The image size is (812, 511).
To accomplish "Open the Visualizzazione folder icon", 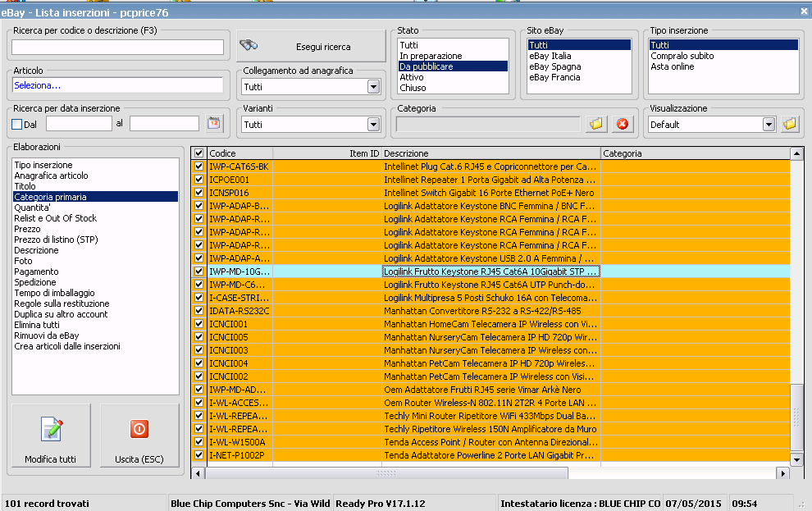I will [x=790, y=124].
